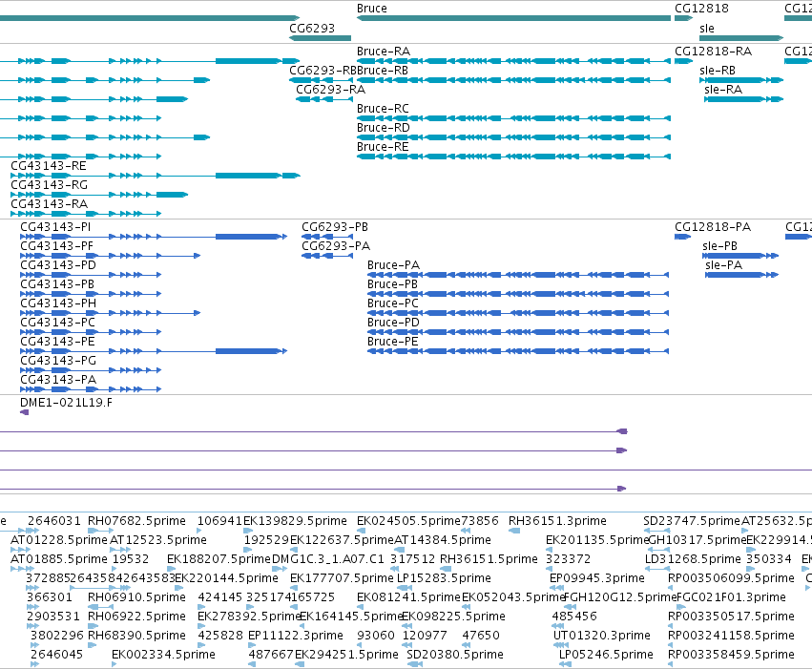Screen dimensions: 812x669
Task: Click the 'CG43143-PI' protein label
Action: [55, 227]
